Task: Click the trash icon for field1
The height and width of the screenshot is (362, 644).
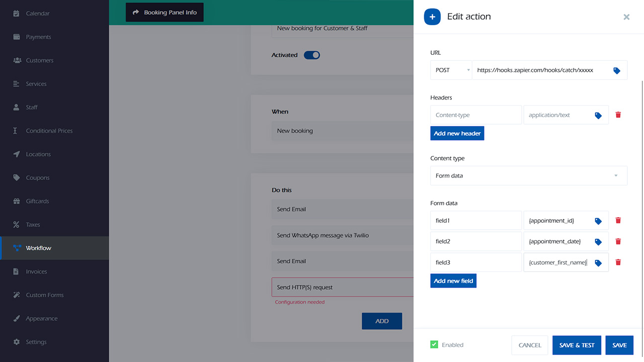Action: point(618,220)
